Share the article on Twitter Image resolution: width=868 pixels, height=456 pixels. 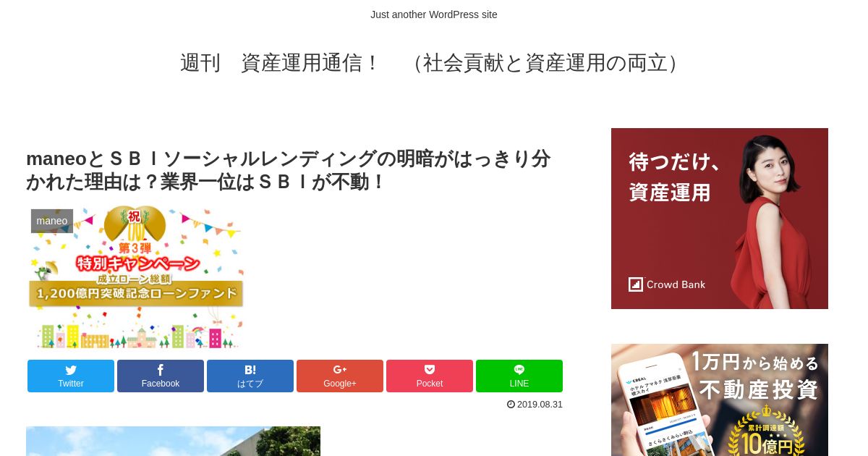point(71,376)
